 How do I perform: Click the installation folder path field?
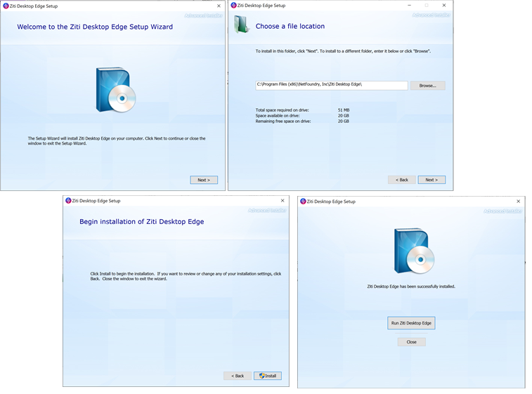[x=332, y=85]
